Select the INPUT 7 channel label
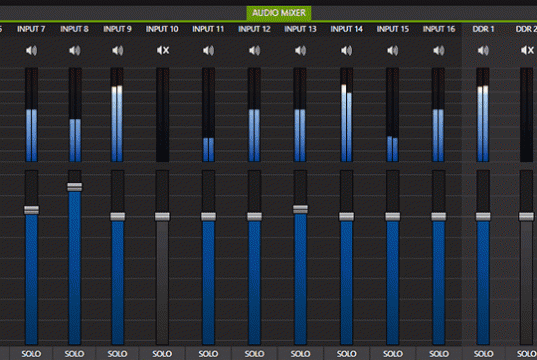 coord(31,29)
